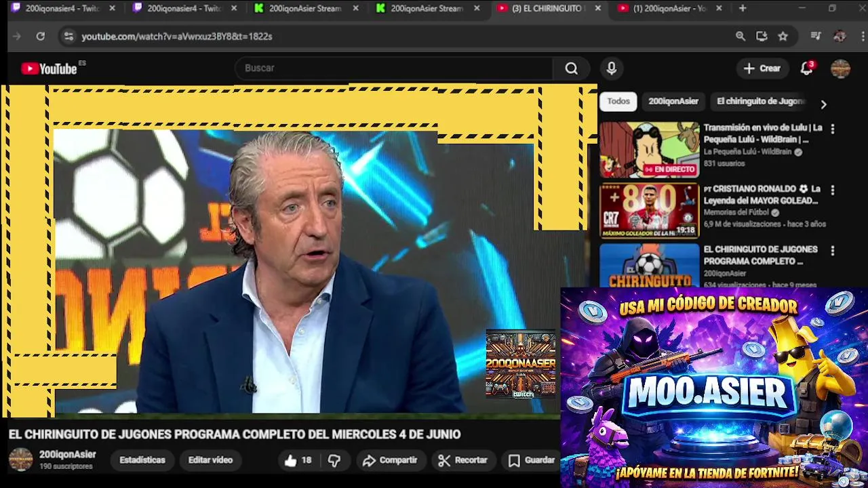Screen dimensions: 868x488
Task: Open the channel avatar below video
Action: click(x=20, y=460)
